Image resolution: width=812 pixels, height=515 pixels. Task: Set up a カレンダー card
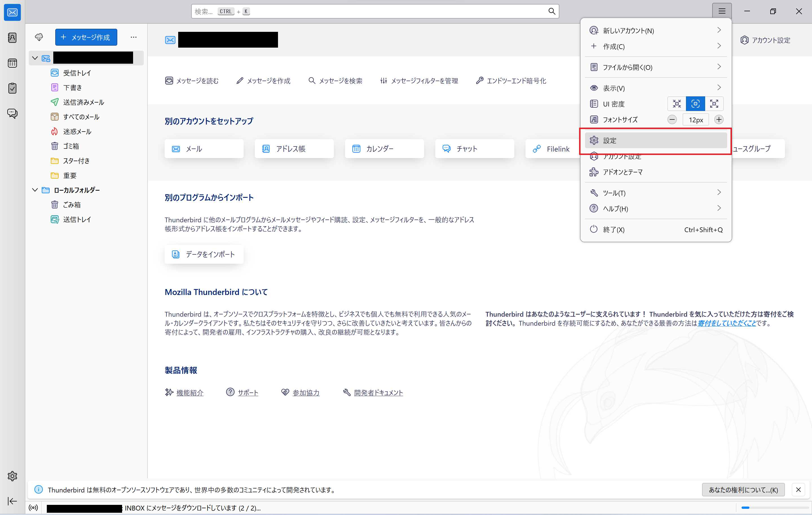384,149
